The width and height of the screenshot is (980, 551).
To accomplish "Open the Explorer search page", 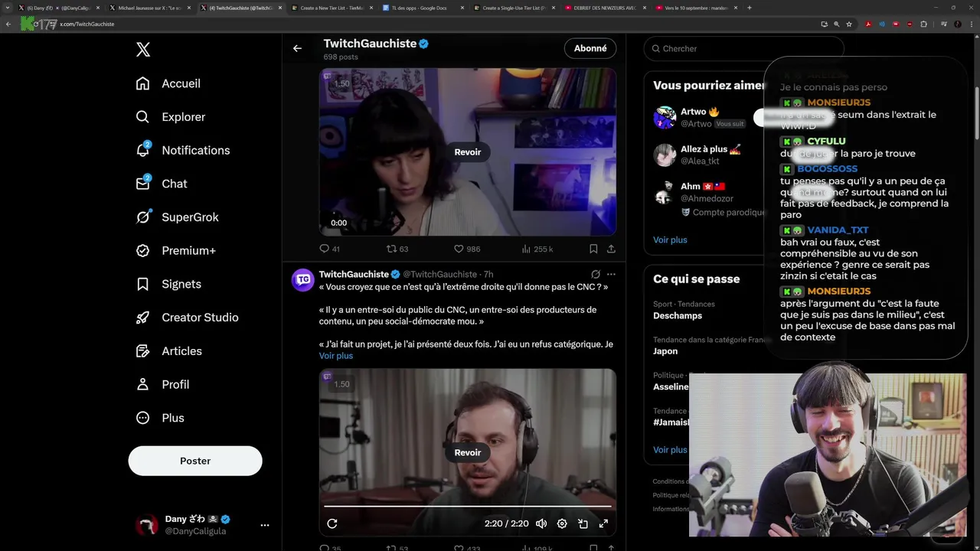I will [x=171, y=117].
